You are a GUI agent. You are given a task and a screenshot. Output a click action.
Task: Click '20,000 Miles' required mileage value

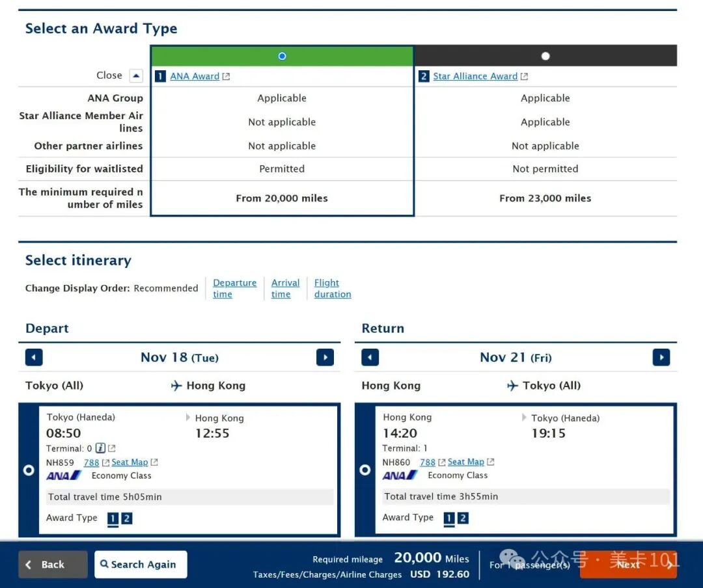[432, 558]
